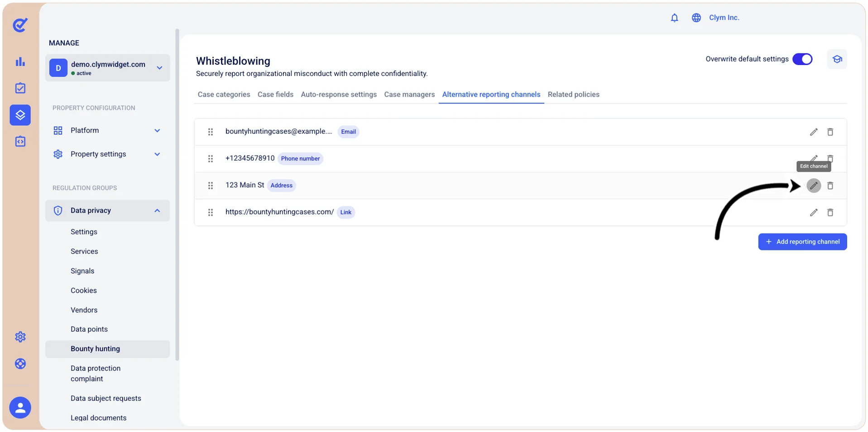868x432 pixels.
Task: Collapse the Data privacy group
Action: pos(107,211)
